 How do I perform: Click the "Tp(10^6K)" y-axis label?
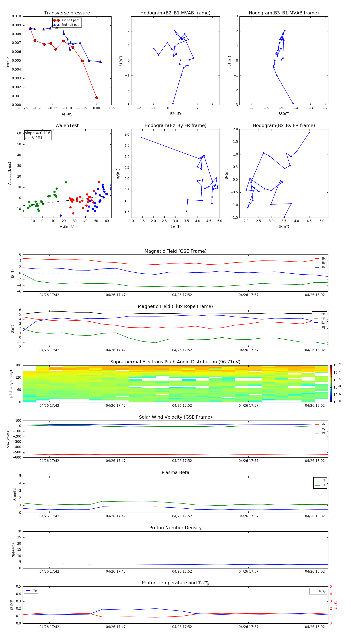coord(11,605)
